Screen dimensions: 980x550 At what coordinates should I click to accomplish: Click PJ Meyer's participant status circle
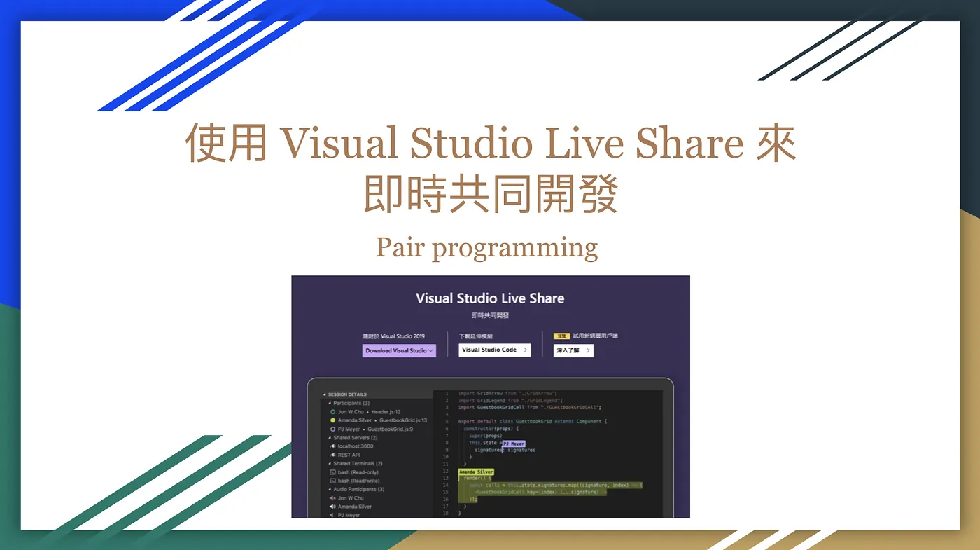coord(332,429)
